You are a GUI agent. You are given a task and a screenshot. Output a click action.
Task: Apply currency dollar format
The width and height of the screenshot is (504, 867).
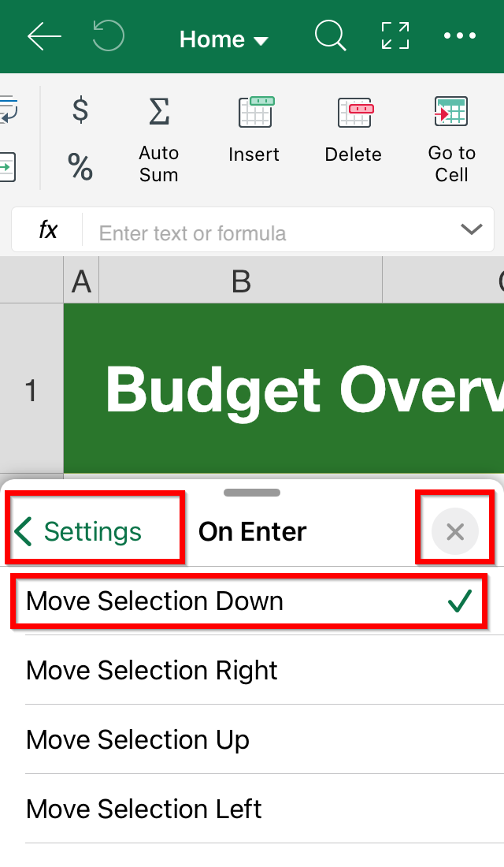[x=80, y=109]
